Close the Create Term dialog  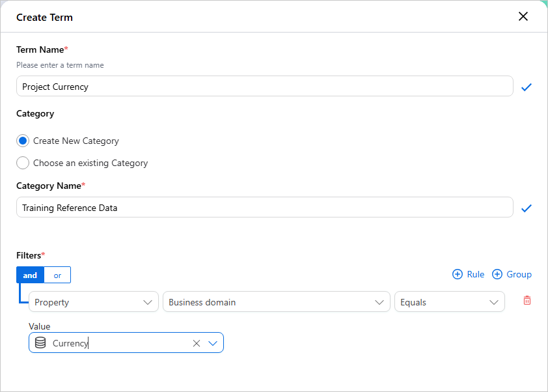click(523, 16)
